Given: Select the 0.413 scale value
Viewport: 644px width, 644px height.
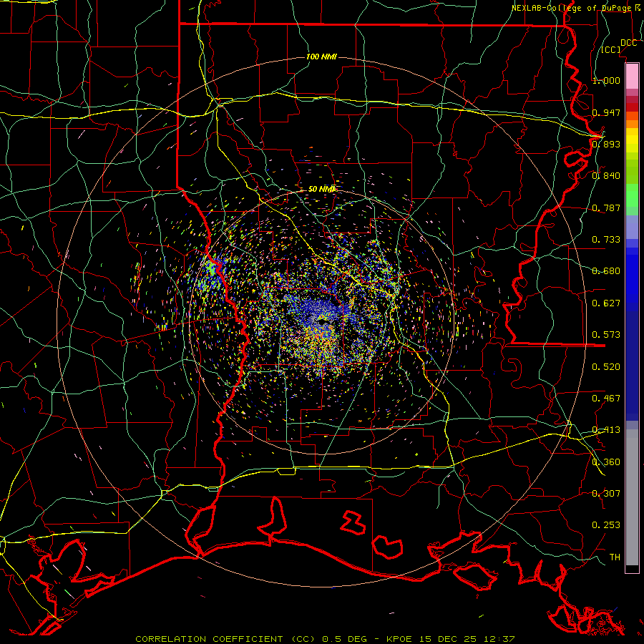Looking at the screenshot, I should [606, 430].
